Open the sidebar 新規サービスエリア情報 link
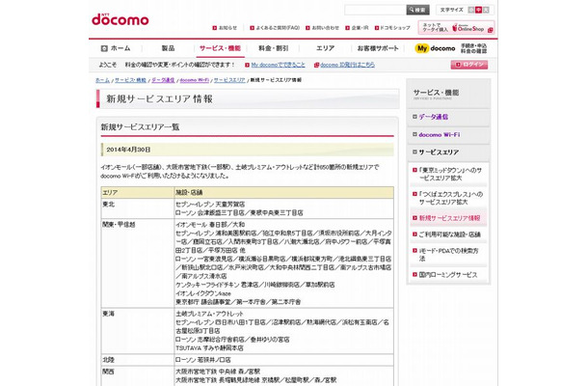Image resolution: width=588 pixels, height=386 pixels. 449,218
